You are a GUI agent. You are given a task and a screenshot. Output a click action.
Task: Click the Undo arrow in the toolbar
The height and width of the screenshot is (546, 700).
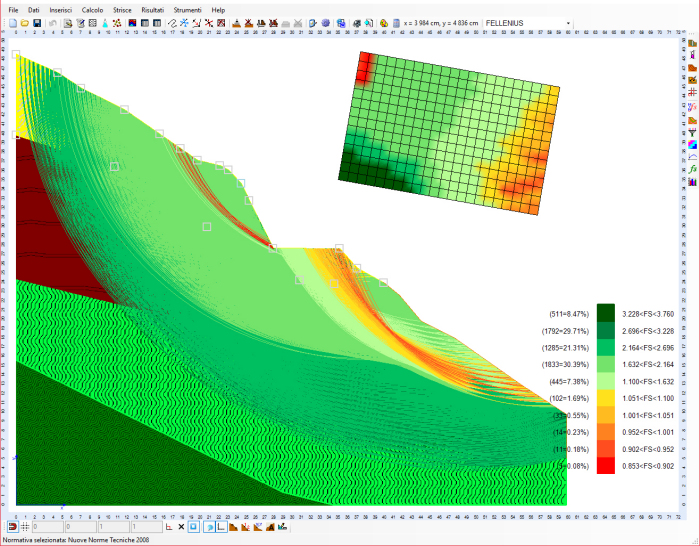coord(52,22)
